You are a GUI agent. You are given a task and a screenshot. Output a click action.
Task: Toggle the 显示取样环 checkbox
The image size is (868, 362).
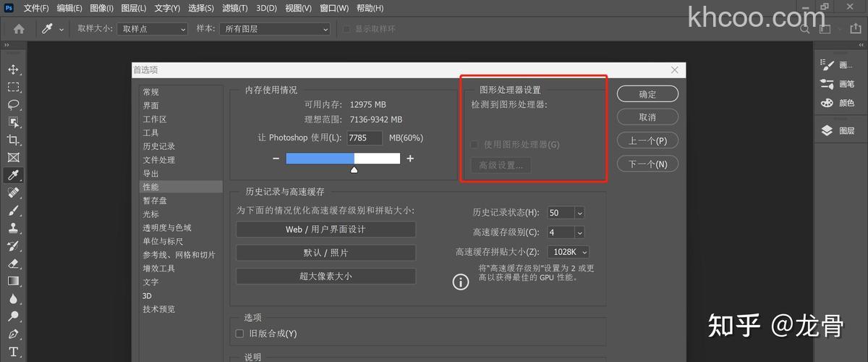(347, 29)
